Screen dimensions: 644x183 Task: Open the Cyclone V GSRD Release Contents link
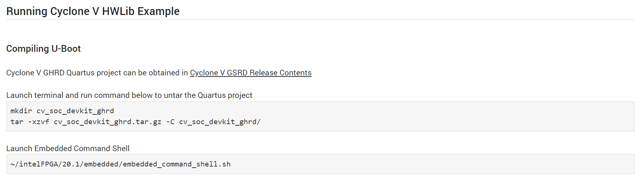pyautogui.click(x=251, y=73)
